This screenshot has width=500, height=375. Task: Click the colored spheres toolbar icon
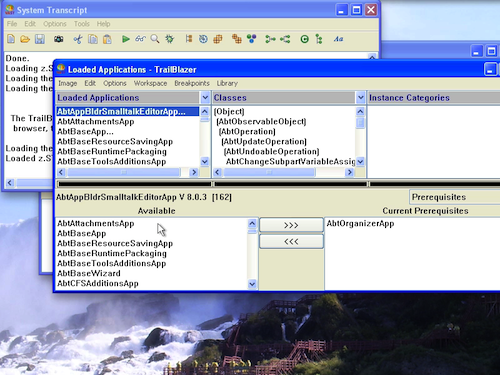click(252, 39)
